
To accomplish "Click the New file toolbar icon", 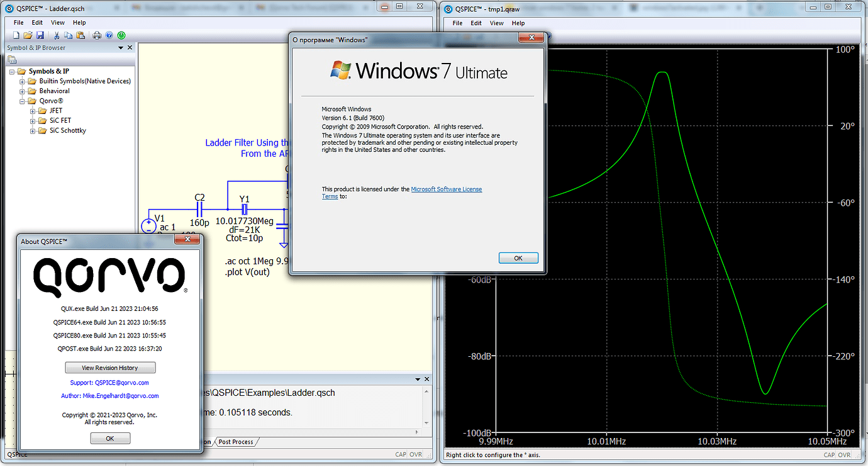I will click(16, 35).
